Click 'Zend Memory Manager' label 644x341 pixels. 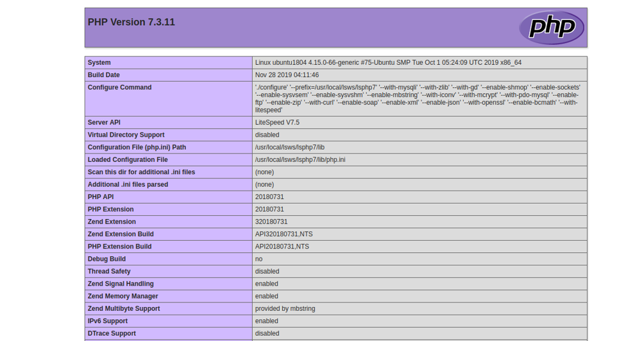coord(123,296)
